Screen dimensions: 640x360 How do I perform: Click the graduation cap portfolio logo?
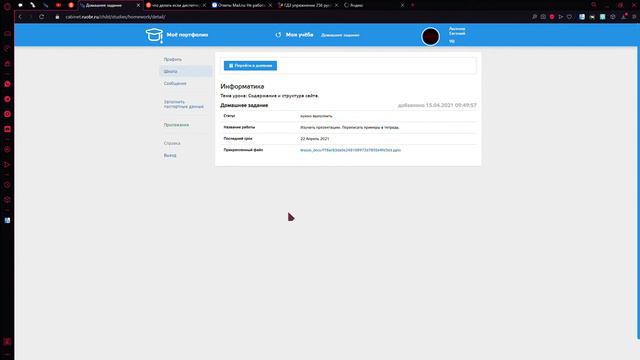tap(154, 35)
